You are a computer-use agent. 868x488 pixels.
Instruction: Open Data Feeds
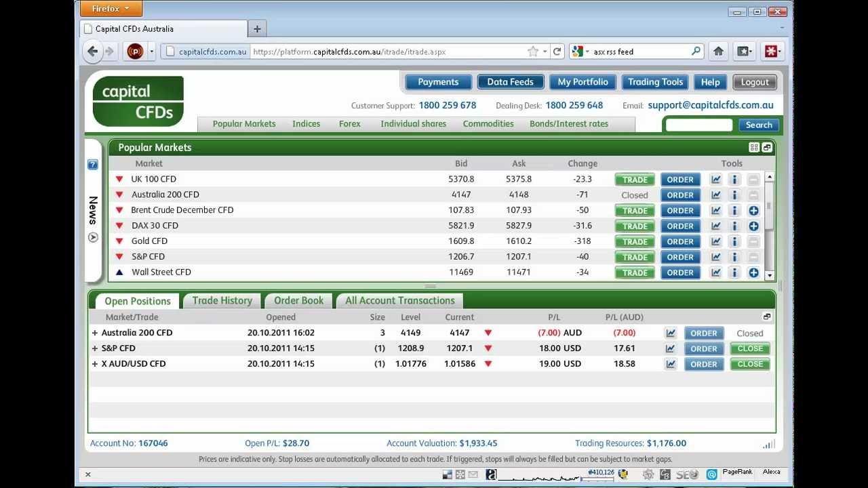(x=510, y=82)
